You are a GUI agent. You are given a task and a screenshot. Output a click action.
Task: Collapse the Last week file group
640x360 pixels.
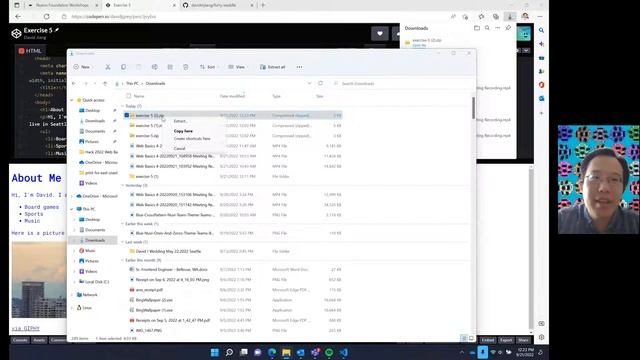122,242
